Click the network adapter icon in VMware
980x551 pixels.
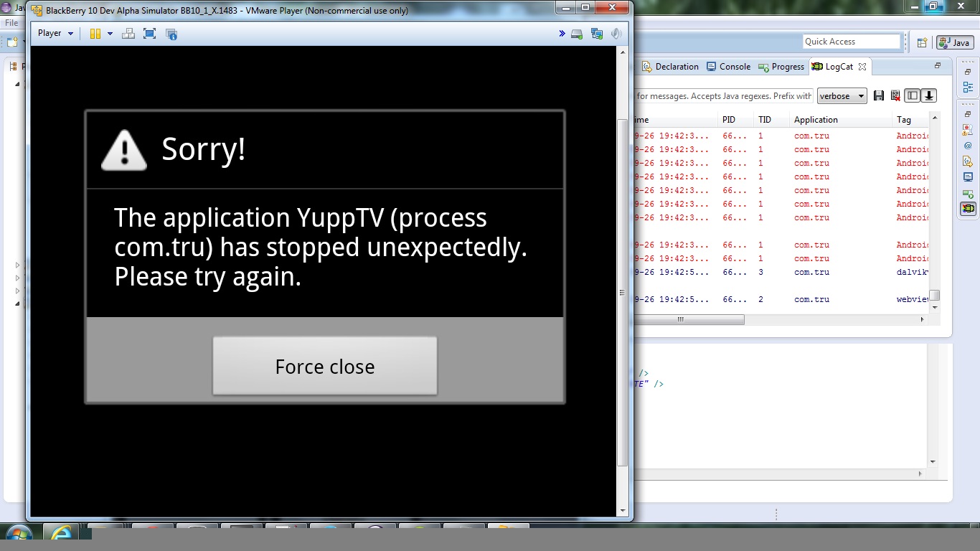596,34
